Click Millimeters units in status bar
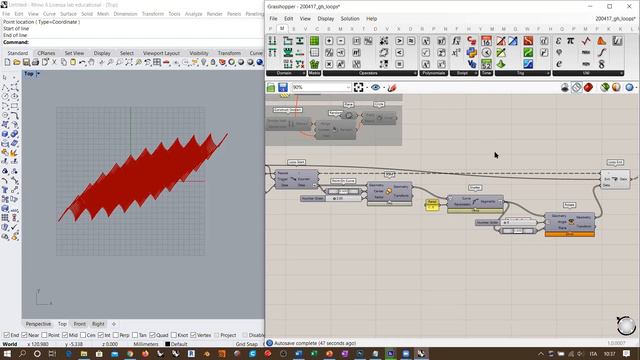The image size is (640, 360). click(x=146, y=344)
